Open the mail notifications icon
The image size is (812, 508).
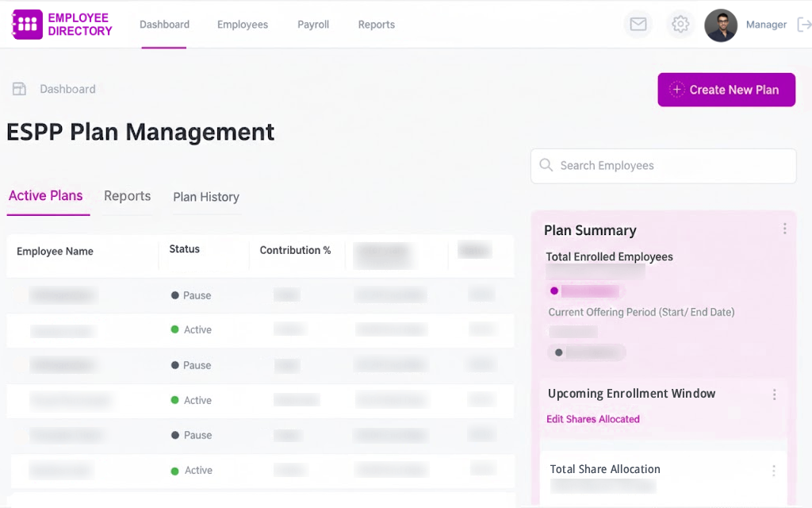pyautogui.click(x=638, y=25)
